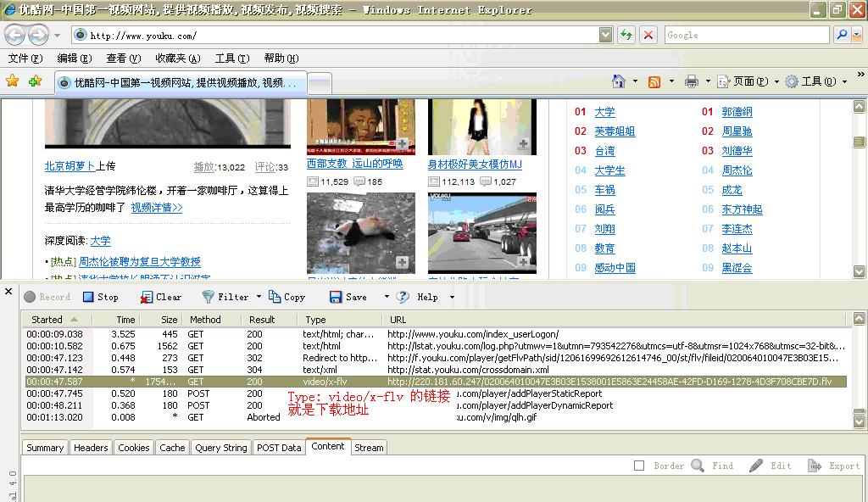
Task: Copy the selected HttpWatch entry
Action: (x=287, y=297)
